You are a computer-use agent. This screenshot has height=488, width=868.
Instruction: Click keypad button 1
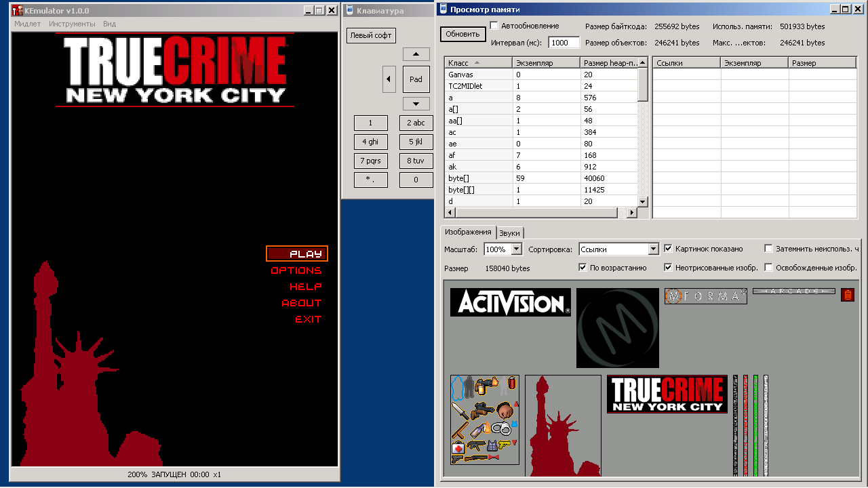(371, 123)
